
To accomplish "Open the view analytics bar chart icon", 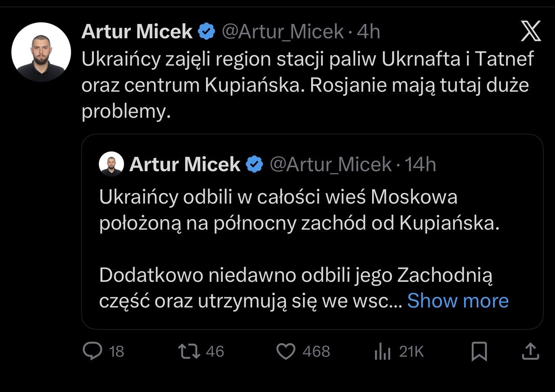I will (x=383, y=351).
